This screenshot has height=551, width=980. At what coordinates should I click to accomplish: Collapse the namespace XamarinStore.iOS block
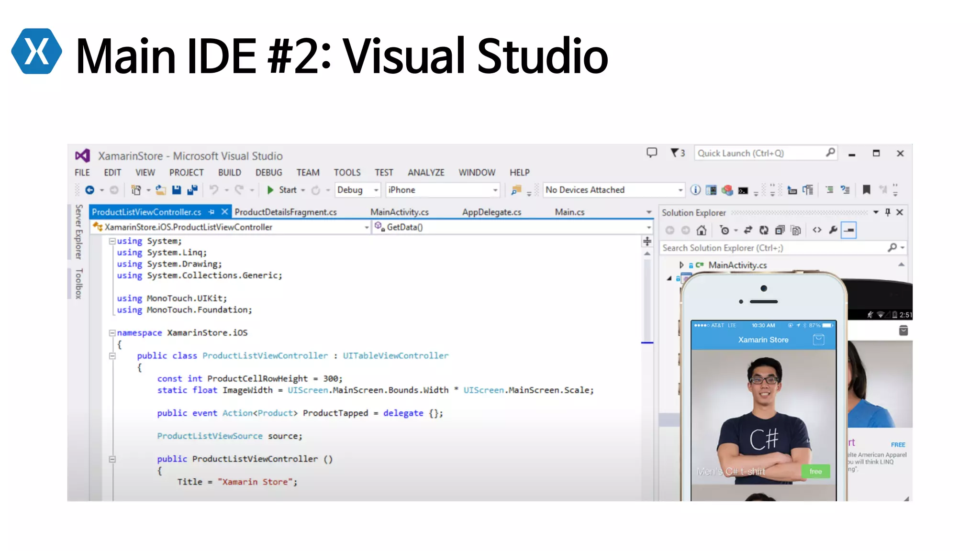click(x=112, y=332)
